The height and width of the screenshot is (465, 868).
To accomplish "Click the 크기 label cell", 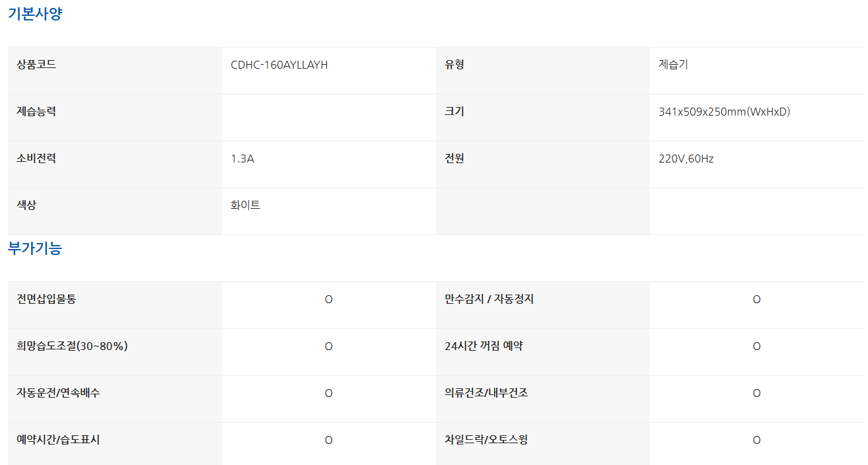I will (x=454, y=112).
